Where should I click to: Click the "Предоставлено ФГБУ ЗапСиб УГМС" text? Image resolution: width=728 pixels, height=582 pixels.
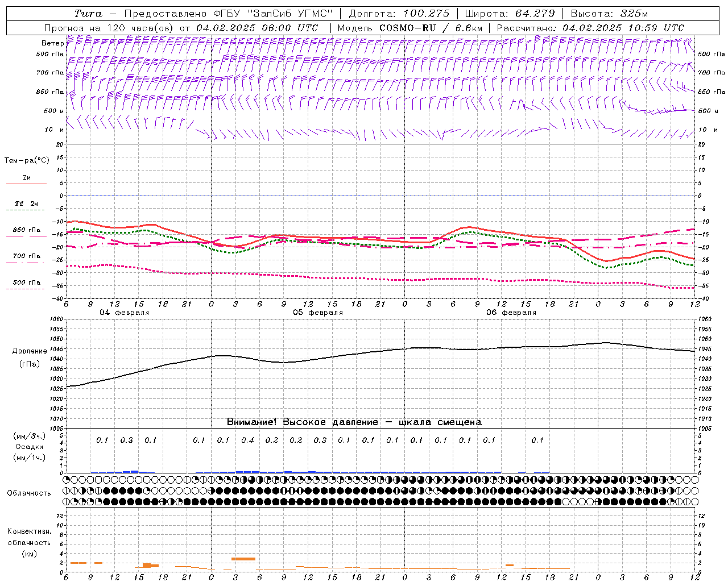point(228,14)
